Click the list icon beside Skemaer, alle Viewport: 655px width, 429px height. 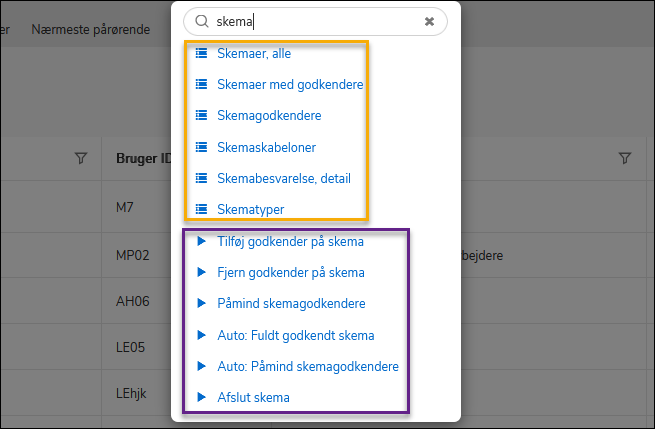201,54
